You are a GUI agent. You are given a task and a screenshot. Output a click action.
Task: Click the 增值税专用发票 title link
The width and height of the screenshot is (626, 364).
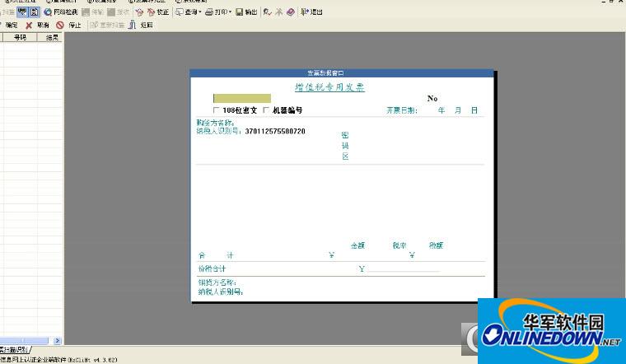point(329,87)
